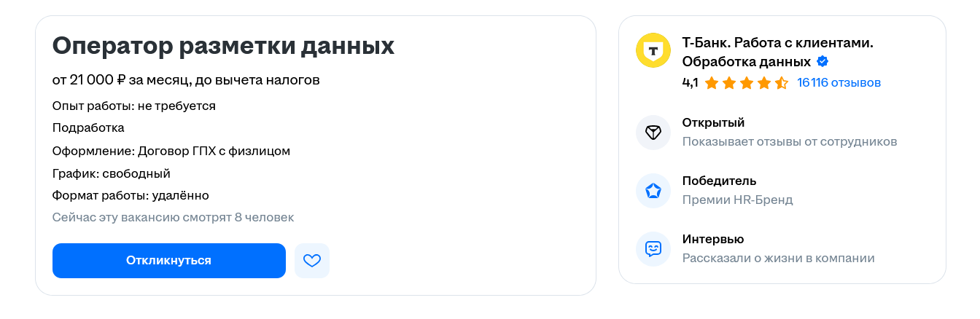Click the Формат работы: удалённо line
The width and height of the screenshot is (980, 319).
[131, 195]
